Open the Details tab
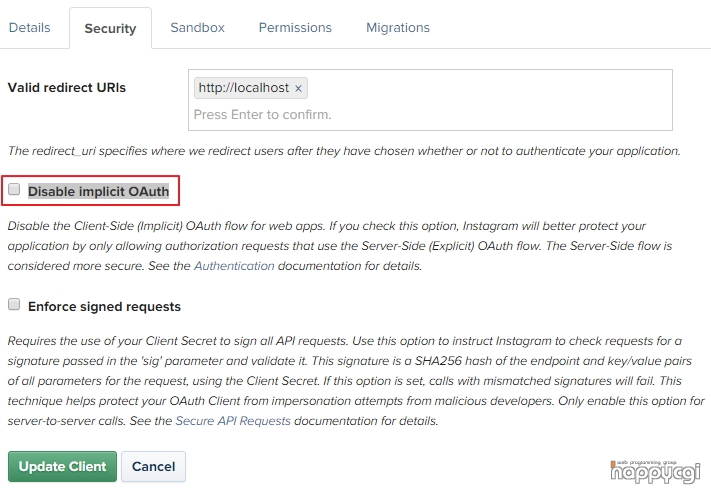The image size is (711, 493). [x=29, y=28]
